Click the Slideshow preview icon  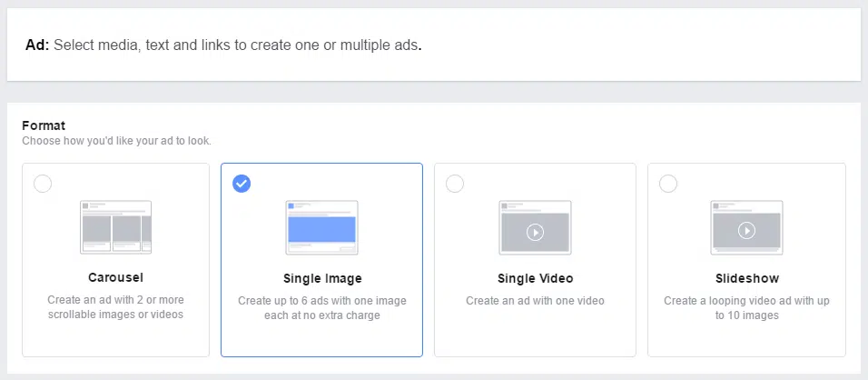[x=746, y=227]
